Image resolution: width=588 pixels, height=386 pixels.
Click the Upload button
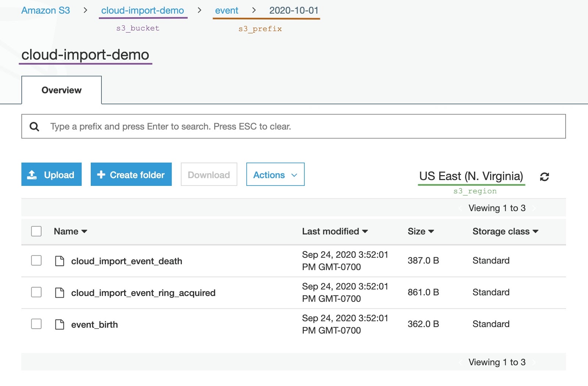(x=51, y=174)
